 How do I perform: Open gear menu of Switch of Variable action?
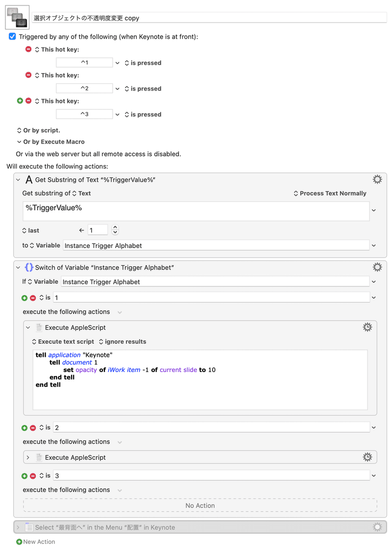[377, 267]
